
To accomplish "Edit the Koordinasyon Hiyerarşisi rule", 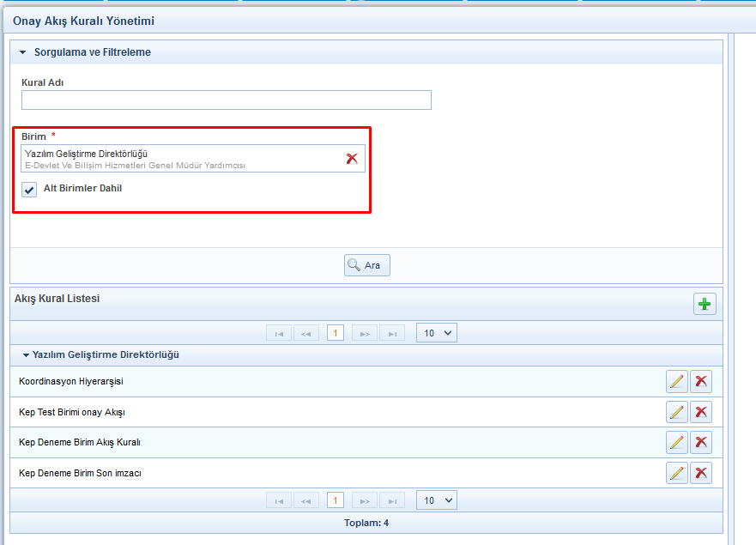I will pos(676,382).
